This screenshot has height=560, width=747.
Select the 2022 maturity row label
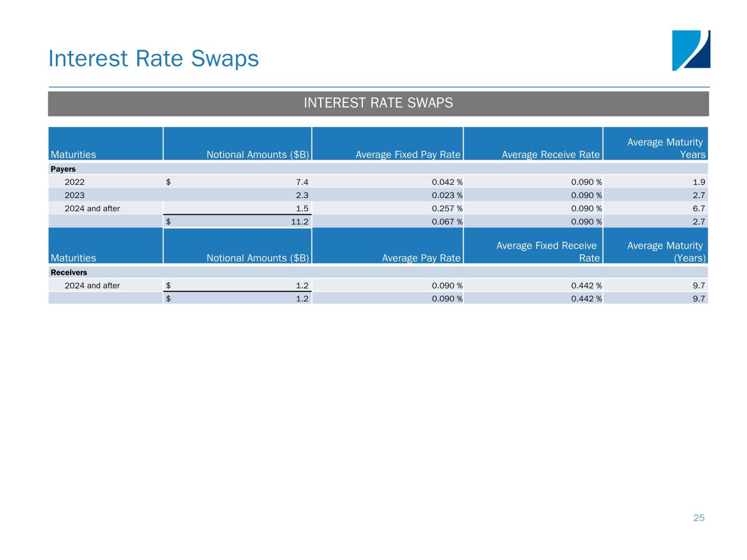click(74, 182)
